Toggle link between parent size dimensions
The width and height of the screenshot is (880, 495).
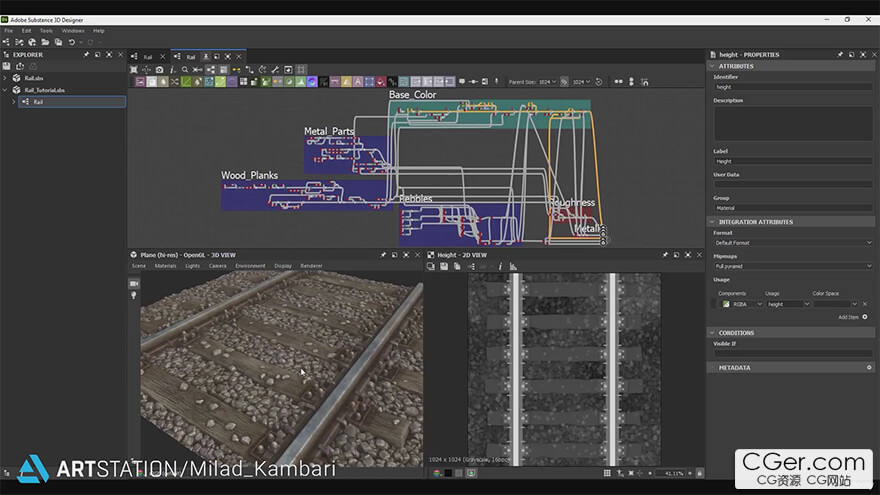(564, 82)
